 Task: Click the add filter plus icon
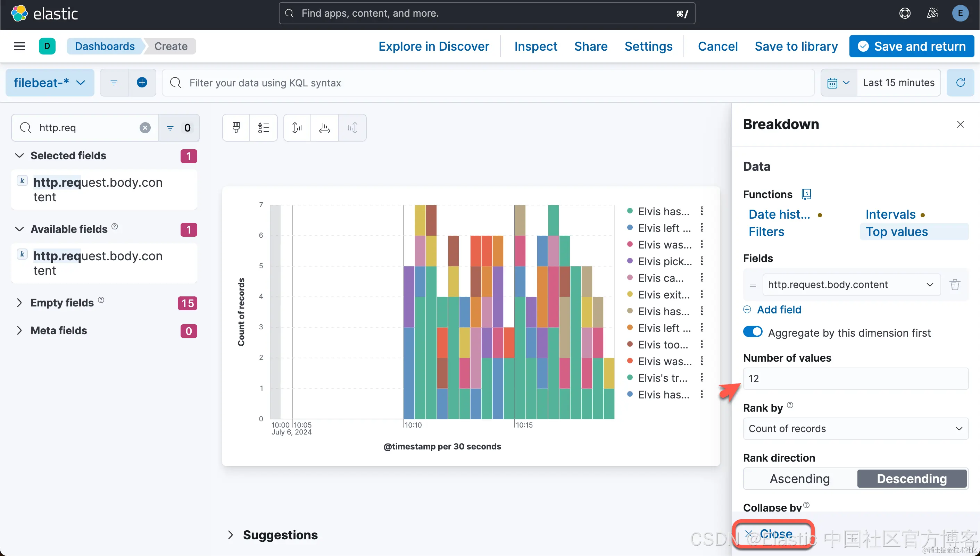coord(142,83)
